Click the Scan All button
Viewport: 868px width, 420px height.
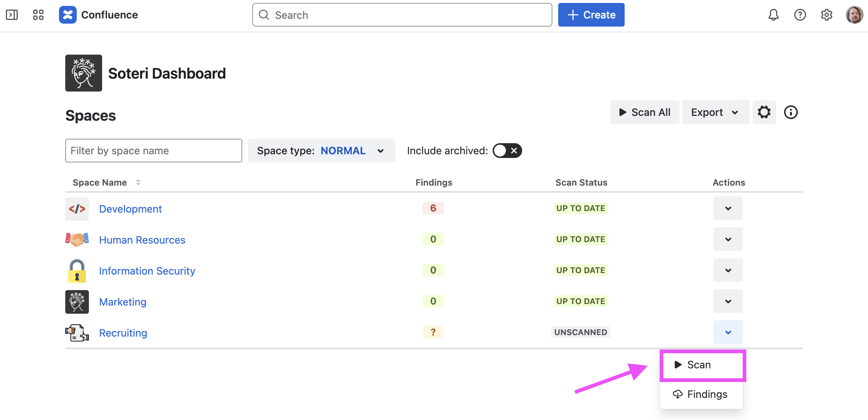(x=645, y=112)
